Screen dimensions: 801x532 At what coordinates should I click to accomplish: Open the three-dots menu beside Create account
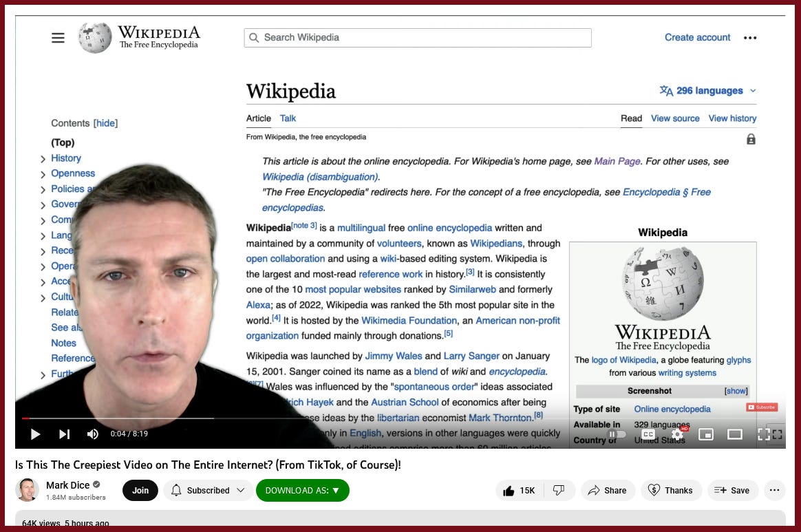click(750, 38)
